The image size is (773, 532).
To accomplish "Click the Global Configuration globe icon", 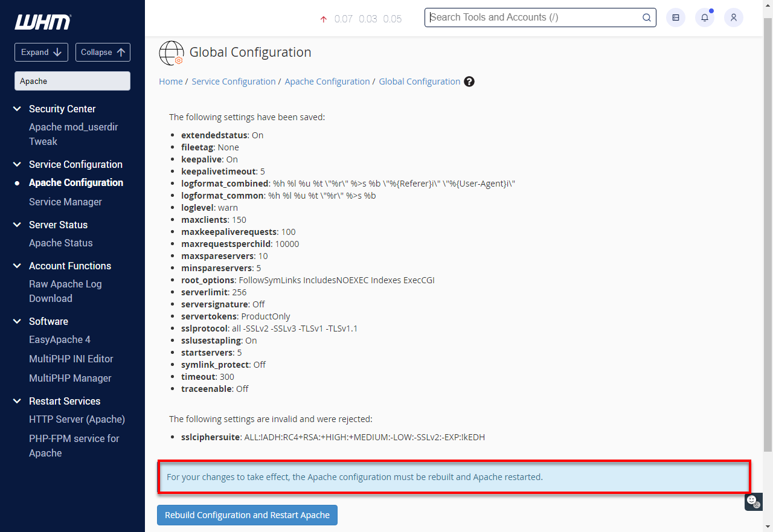I will point(171,53).
